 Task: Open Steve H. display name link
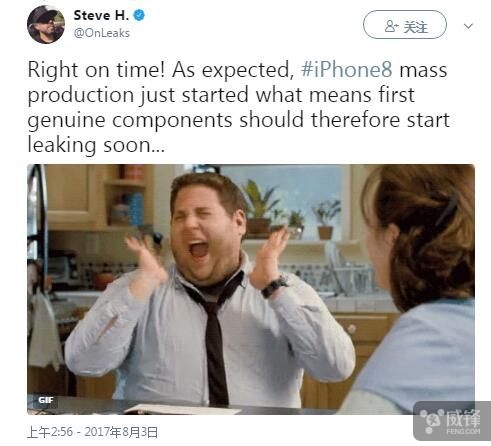tap(101, 15)
